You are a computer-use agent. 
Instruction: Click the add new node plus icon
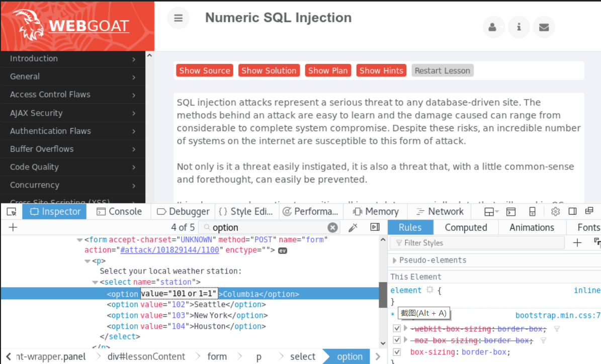click(13, 227)
